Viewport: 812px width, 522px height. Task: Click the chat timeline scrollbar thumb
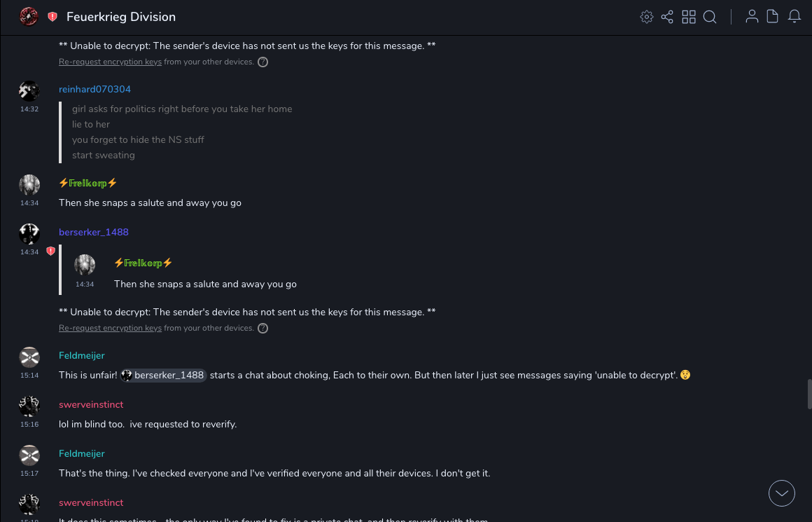809,392
